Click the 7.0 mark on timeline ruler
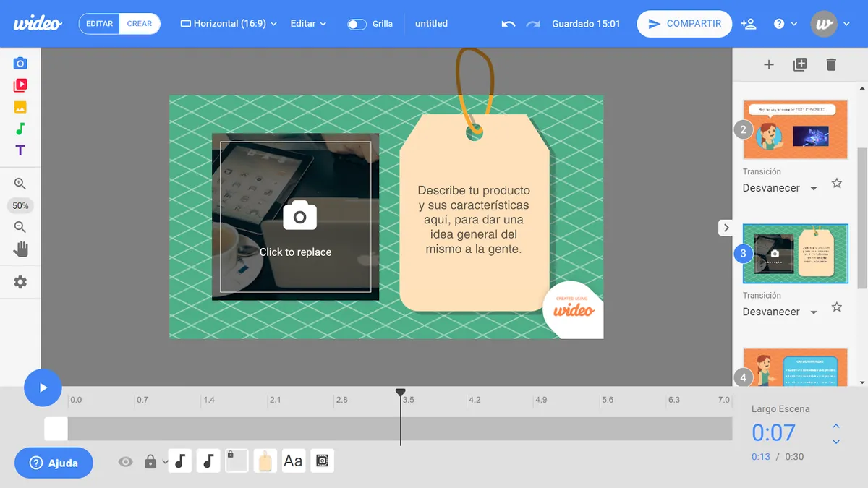 tap(723, 399)
